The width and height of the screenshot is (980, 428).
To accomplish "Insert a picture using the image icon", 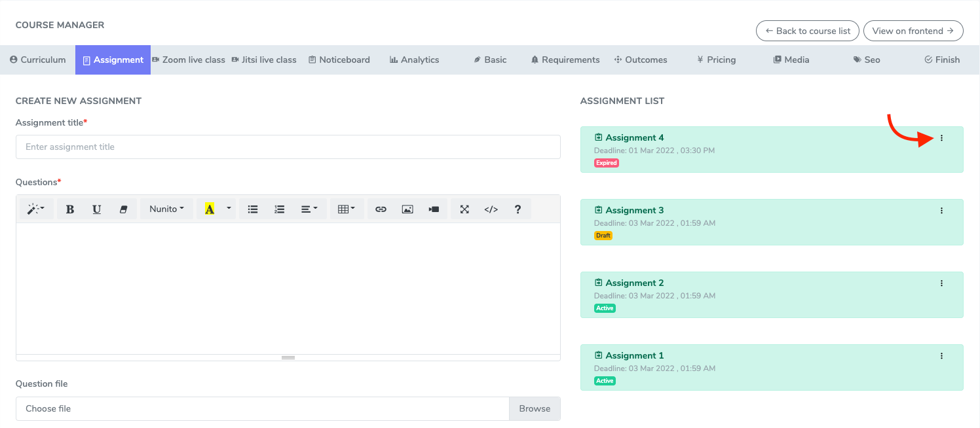I will (x=407, y=209).
